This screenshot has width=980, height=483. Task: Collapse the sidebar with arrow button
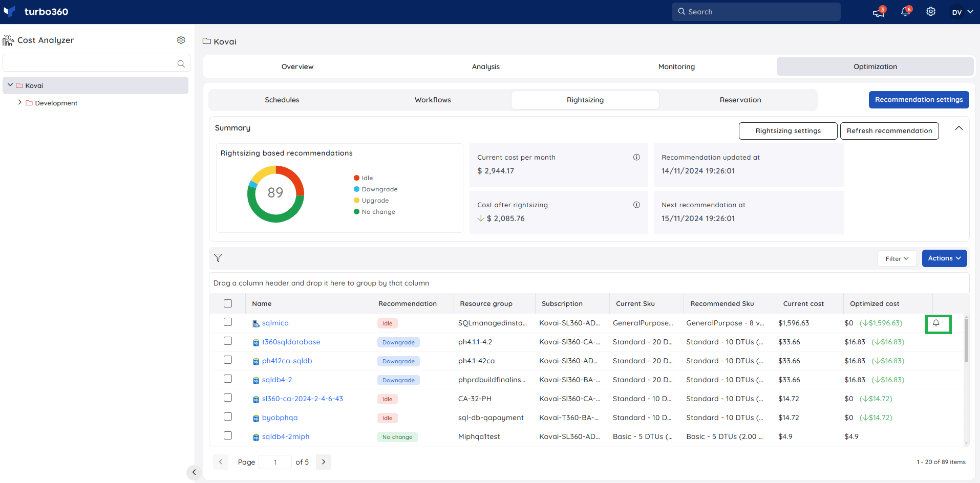pos(194,472)
